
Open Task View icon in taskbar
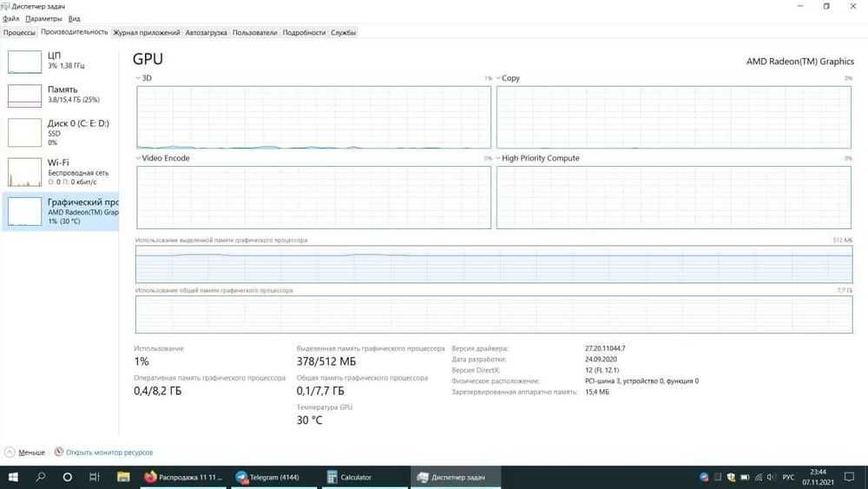[x=95, y=477]
